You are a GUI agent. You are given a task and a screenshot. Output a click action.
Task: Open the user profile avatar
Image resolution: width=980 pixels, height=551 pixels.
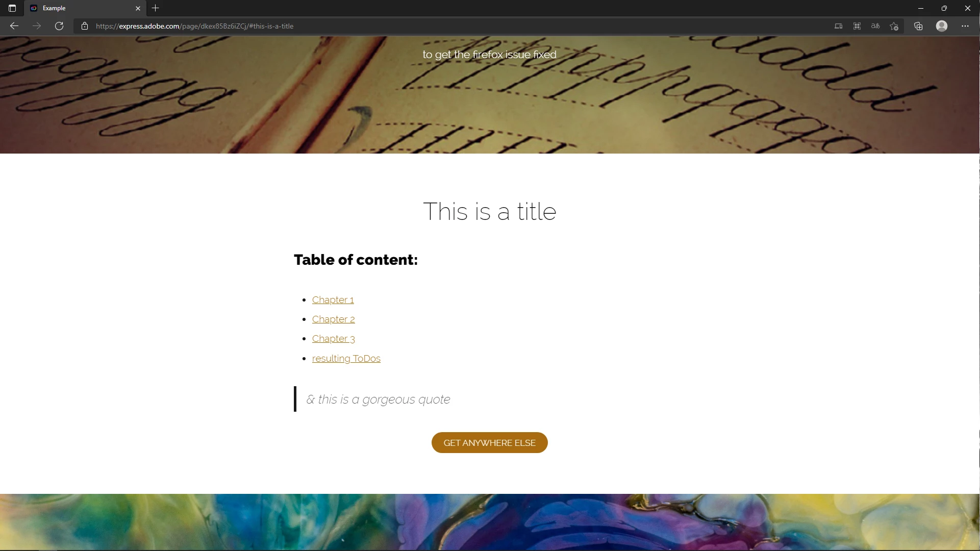[x=942, y=26]
